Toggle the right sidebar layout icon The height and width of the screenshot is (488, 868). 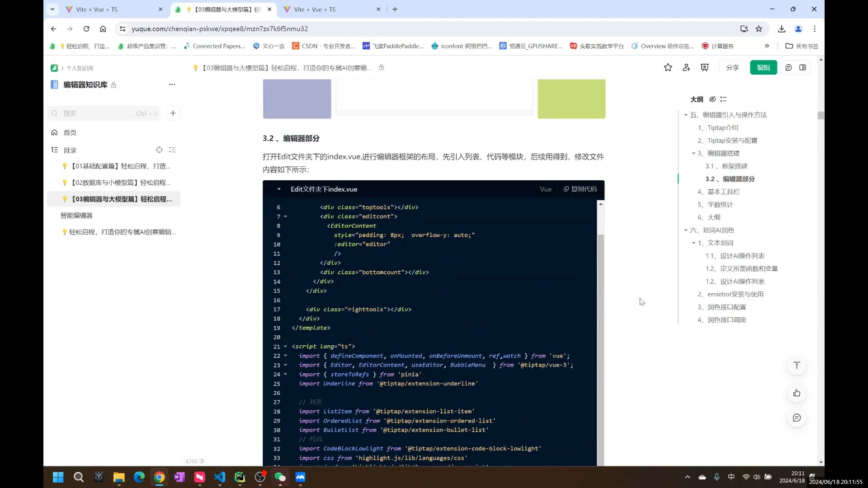802,68
